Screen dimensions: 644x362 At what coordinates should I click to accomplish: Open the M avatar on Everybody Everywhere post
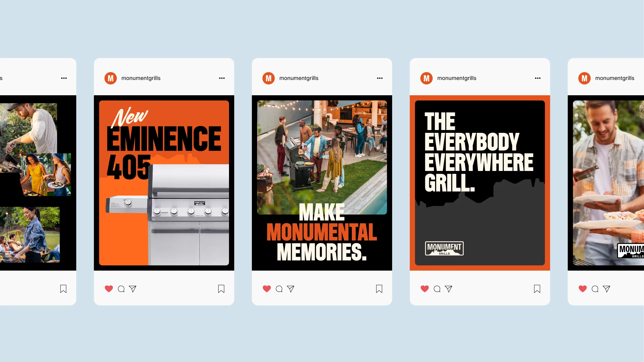(x=426, y=78)
